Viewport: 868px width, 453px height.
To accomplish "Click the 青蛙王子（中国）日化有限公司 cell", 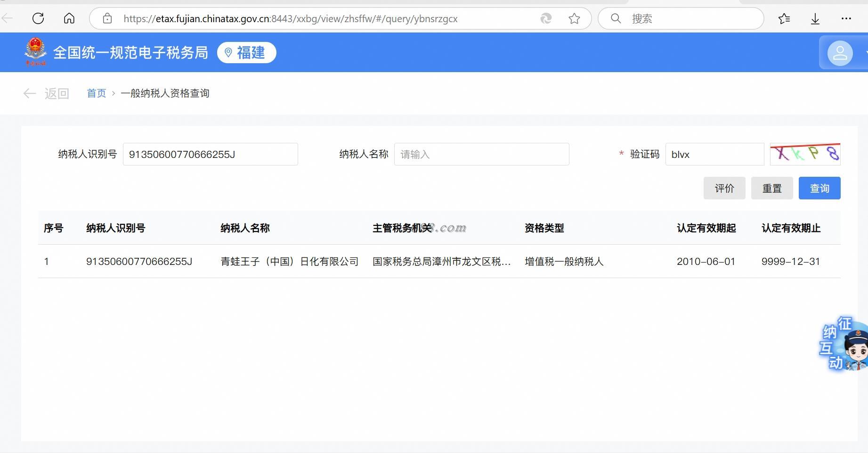I will pyautogui.click(x=290, y=262).
